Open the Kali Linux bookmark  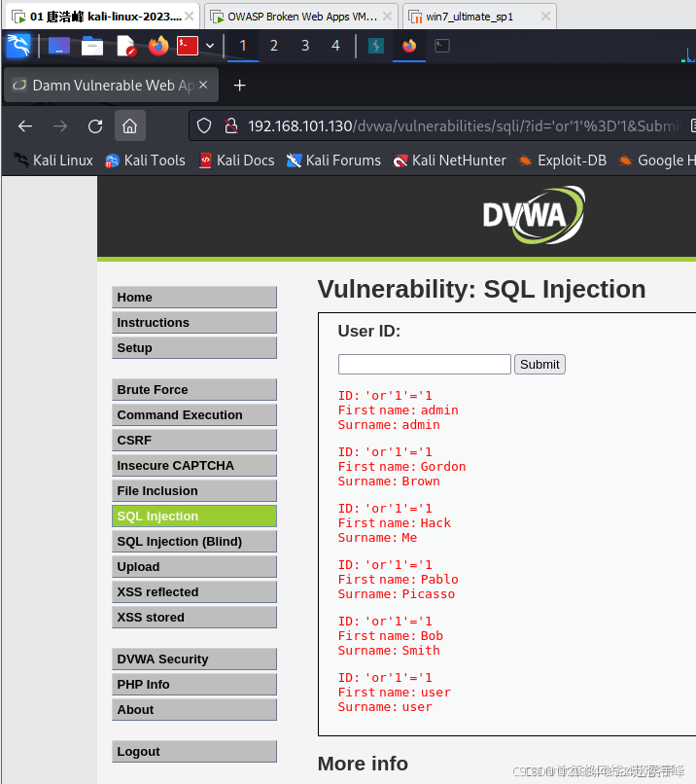point(52,160)
